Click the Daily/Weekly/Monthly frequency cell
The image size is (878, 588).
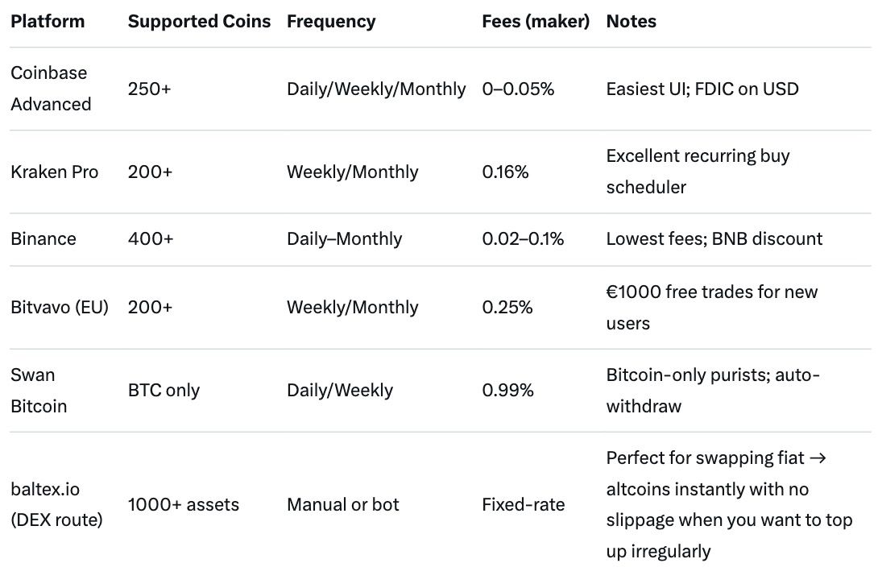376,89
